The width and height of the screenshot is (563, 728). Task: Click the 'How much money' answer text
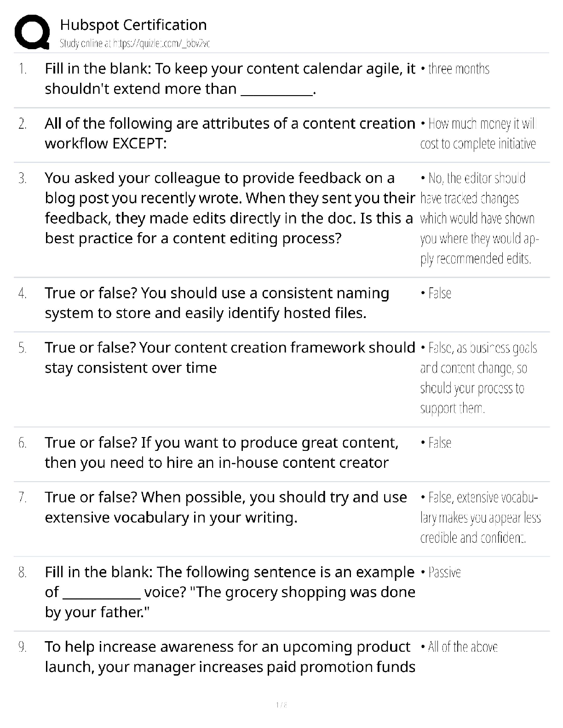pos(478,134)
